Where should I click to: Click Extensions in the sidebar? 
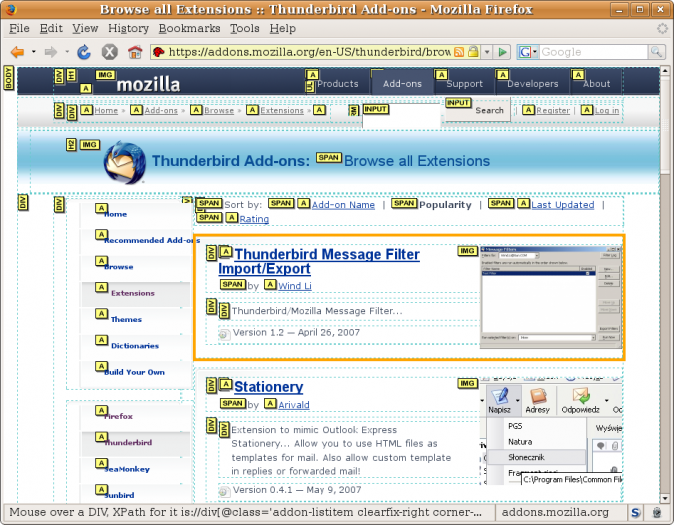click(132, 293)
